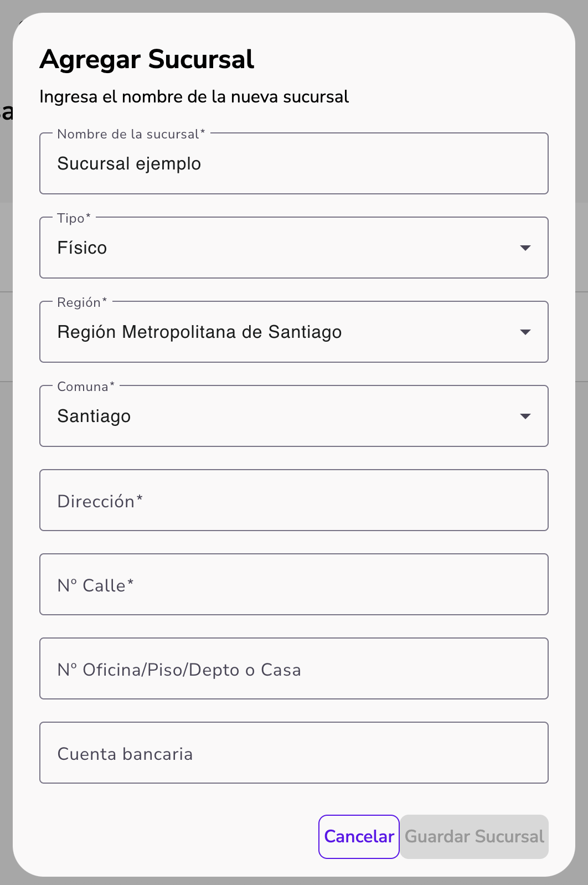Focus the Nº Oficina/Piso/Depto o Casa field
Image resolution: width=588 pixels, height=885 pixels.
(293, 669)
